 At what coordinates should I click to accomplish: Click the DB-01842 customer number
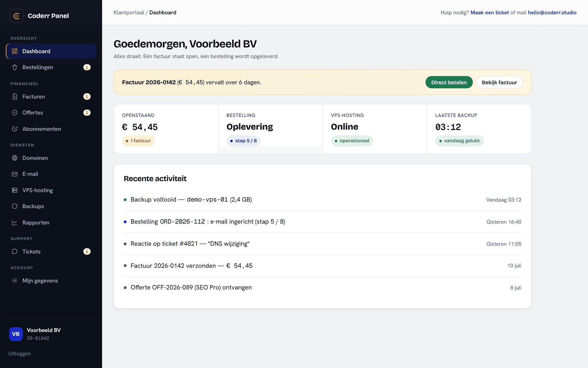tap(38, 338)
